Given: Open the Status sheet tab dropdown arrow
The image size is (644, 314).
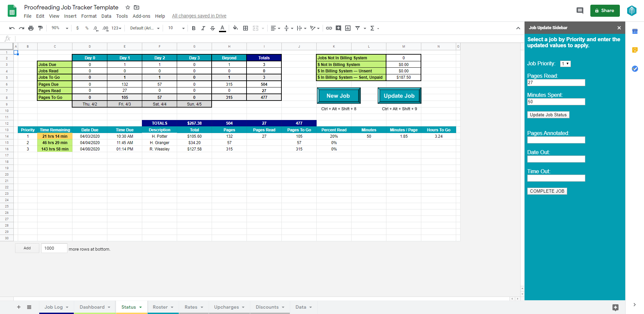Looking at the screenshot, I should (141, 307).
